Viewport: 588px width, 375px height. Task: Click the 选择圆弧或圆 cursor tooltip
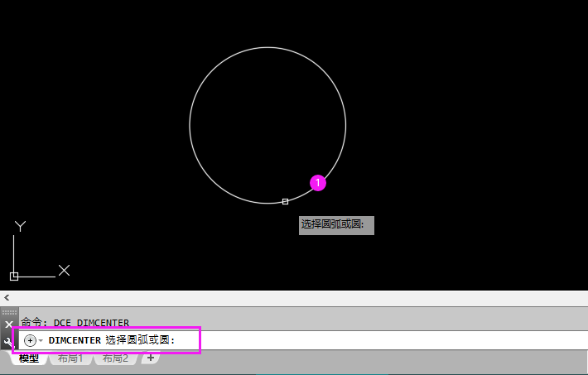tap(336, 225)
